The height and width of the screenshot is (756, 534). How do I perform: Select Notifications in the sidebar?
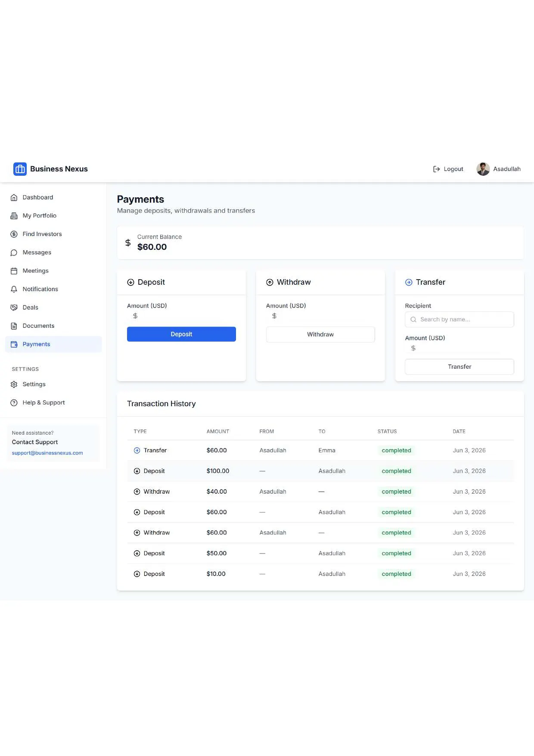[53, 289]
